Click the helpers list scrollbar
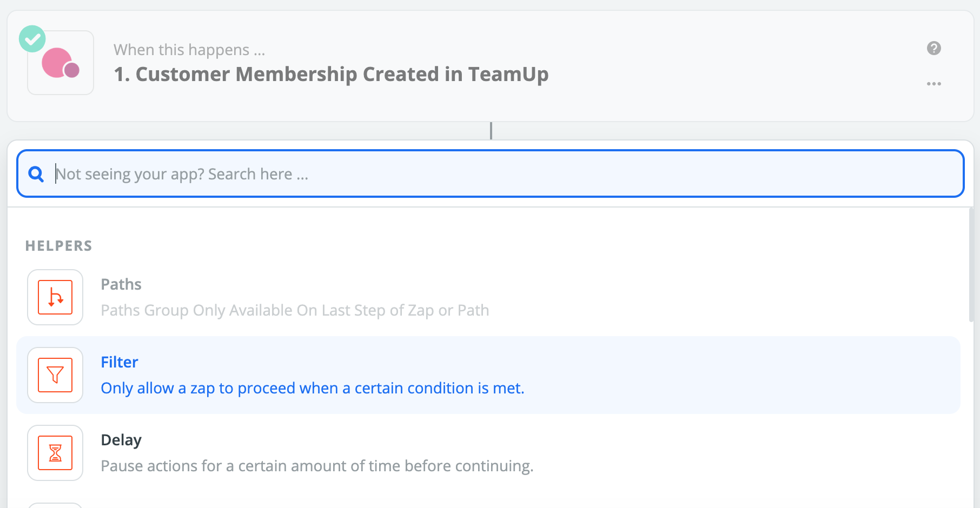980x508 pixels. click(971, 265)
